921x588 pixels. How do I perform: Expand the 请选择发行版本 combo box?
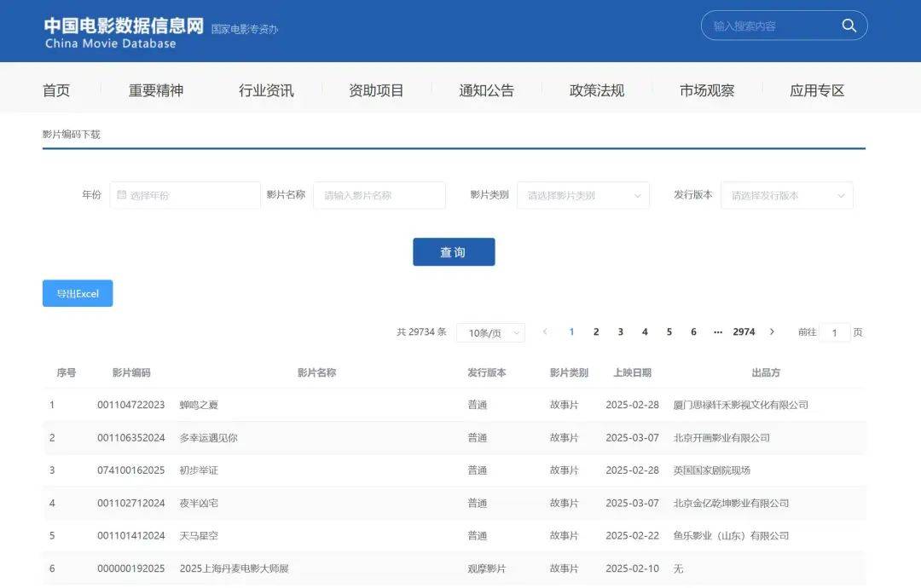pos(786,195)
